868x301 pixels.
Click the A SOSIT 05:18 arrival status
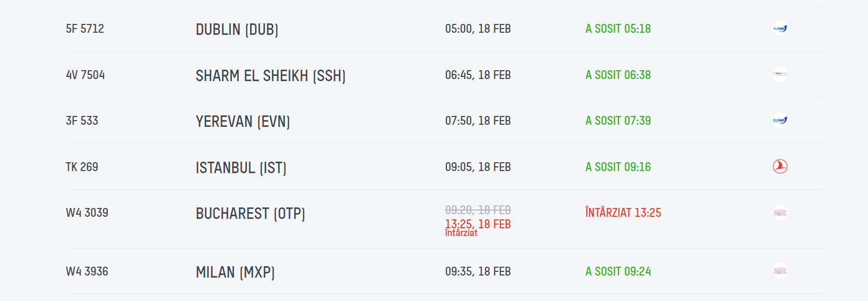coord(618,29)
